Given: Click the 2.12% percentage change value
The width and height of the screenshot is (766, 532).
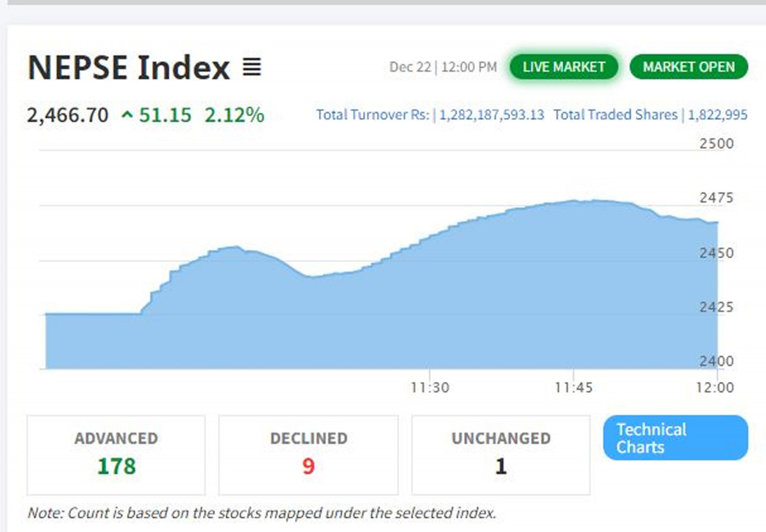Looking at the screenshot, I should [234, 115].
